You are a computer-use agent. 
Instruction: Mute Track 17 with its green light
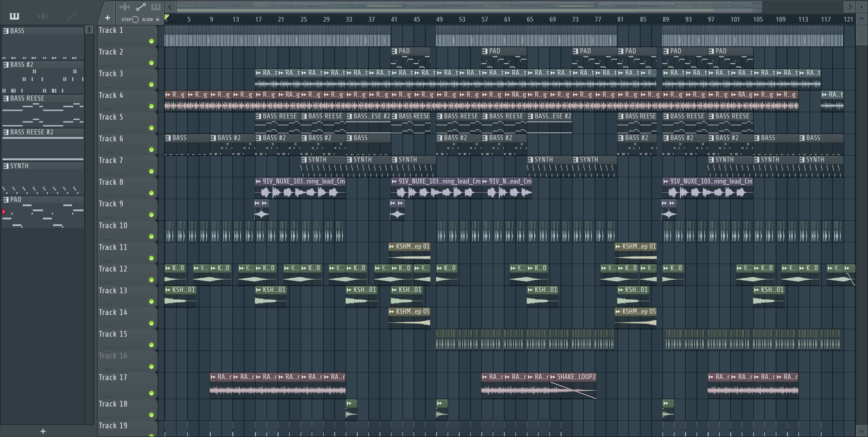[x=151, y=393]
